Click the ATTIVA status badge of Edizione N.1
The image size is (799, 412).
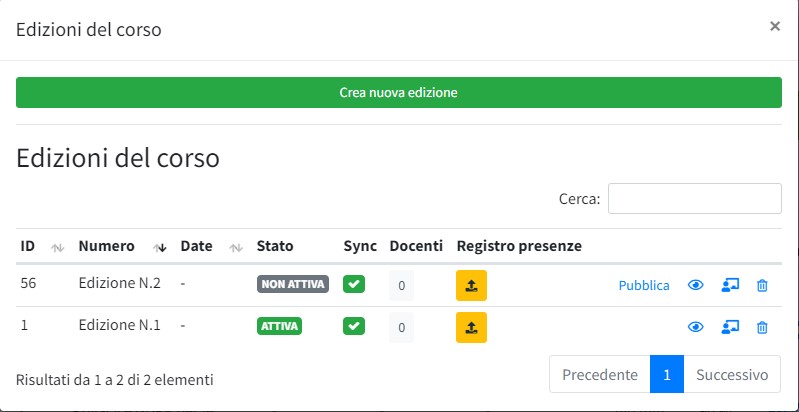pyautogui.click(x=279, y=326)
